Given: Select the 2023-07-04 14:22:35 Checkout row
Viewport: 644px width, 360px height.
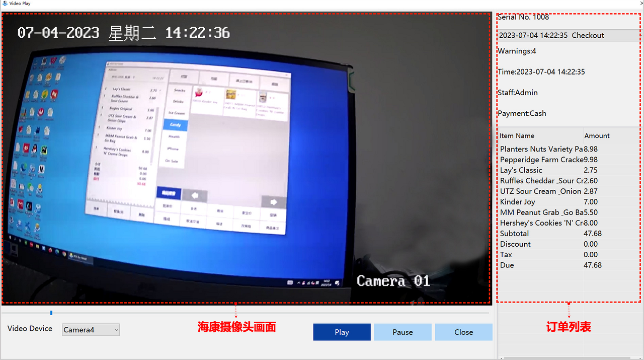Looking at the screenshot, I should [x=569, y=35].
